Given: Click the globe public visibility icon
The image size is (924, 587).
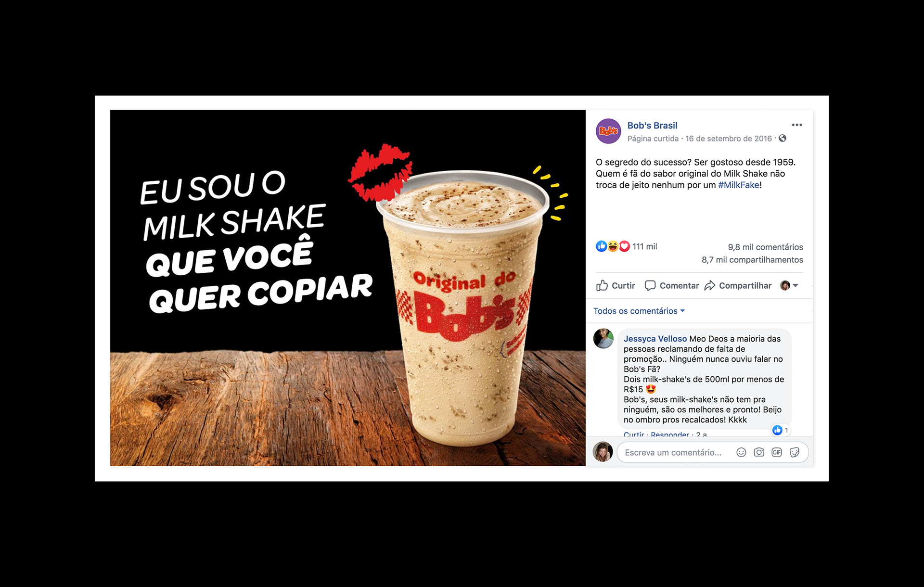Looking at the screenshot, I should click(783, 139).
